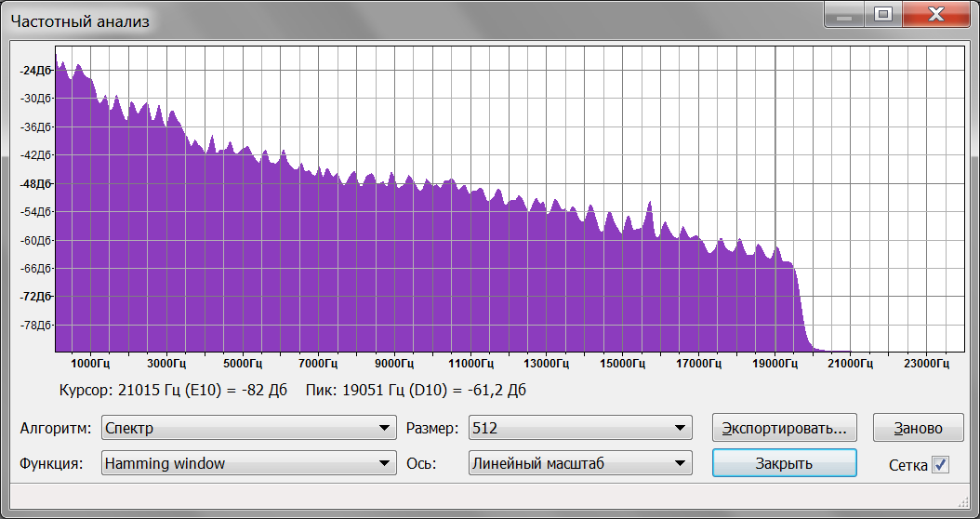Viewport: 980px width, 519px height.
Task: Click the 3000Гц frequency axis label
Action: (x=166, y=363)
